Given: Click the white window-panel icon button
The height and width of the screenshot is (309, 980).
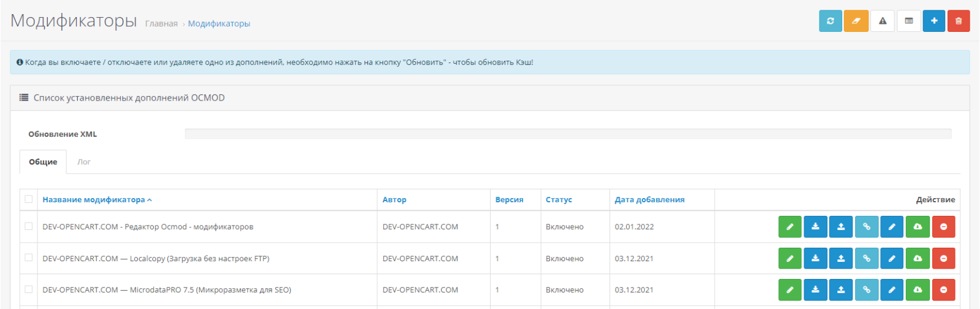Looking at the screenshot, I should click(x=909, y=21).
